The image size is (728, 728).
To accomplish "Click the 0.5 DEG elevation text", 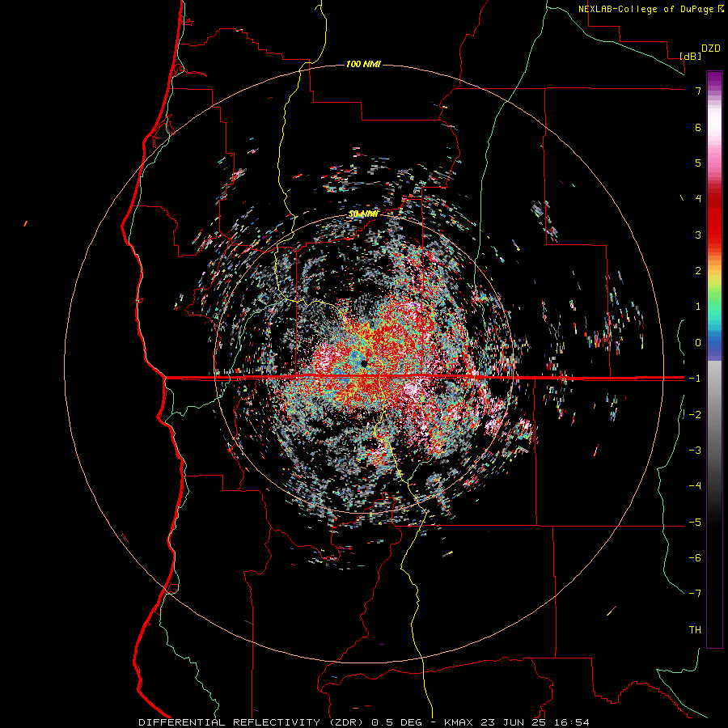I will coord(397,722).
